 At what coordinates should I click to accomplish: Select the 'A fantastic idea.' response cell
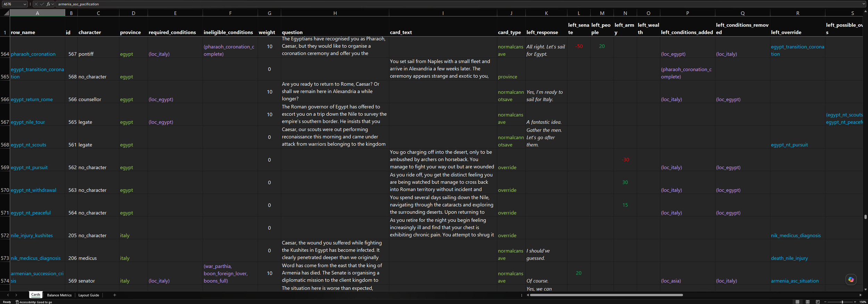point(546,114)
